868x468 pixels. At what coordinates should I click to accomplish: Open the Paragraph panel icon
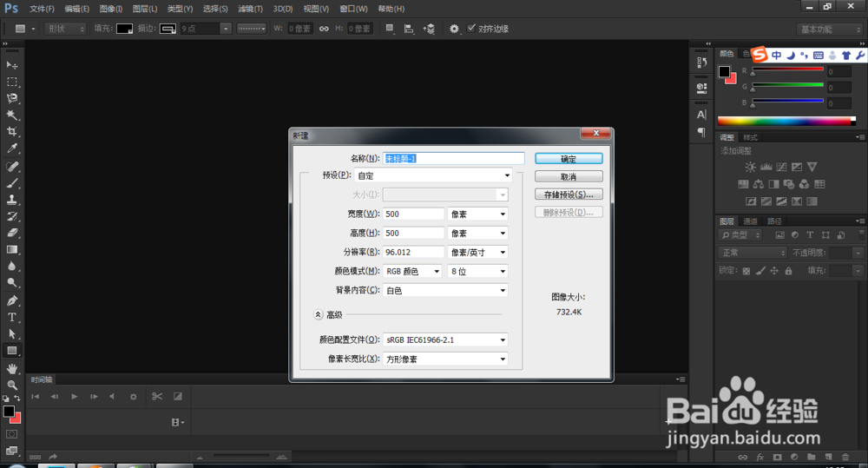tap(701, 132)
